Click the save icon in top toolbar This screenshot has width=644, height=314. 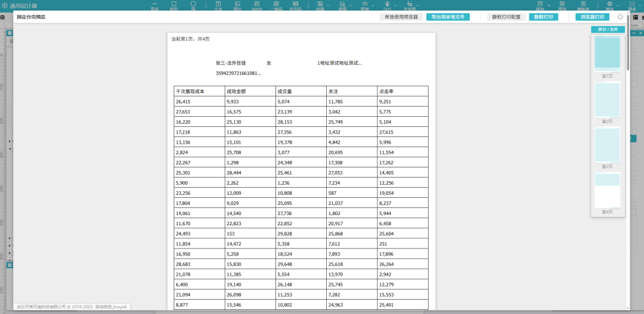point(540,4)
